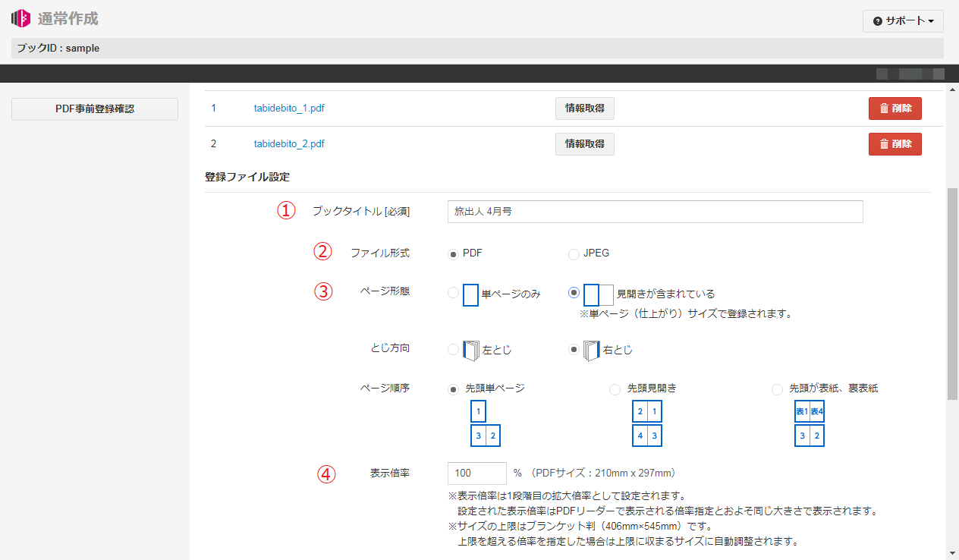This screenshot has height=560, width=959.
Task: Open the tabidebito_1.pdf file link
Action: click(x=289, y=109)
